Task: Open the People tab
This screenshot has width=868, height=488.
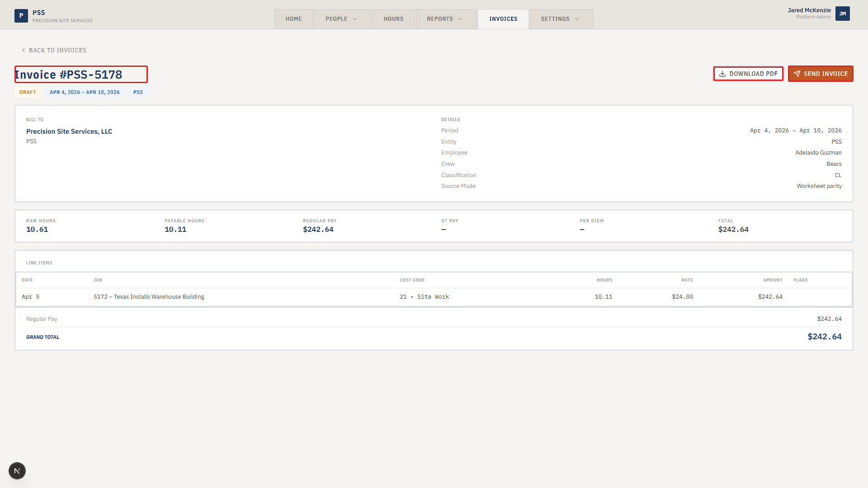Action: (x=343, y=19)
